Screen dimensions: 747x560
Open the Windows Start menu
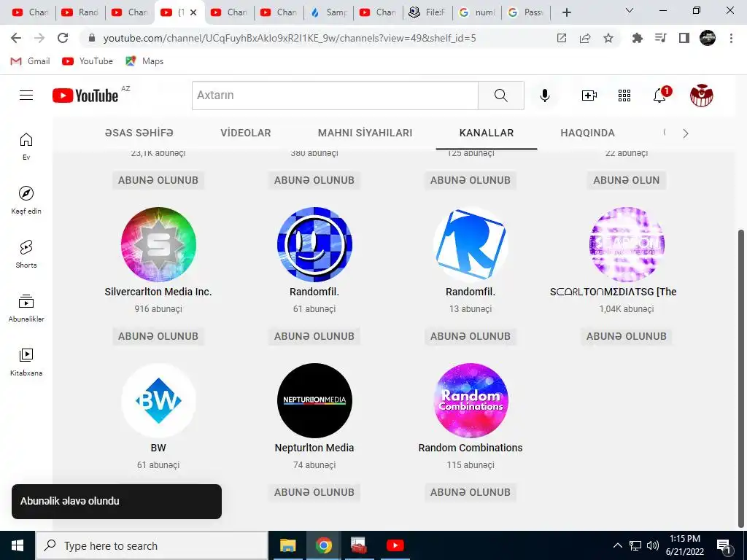pos(18,545)
